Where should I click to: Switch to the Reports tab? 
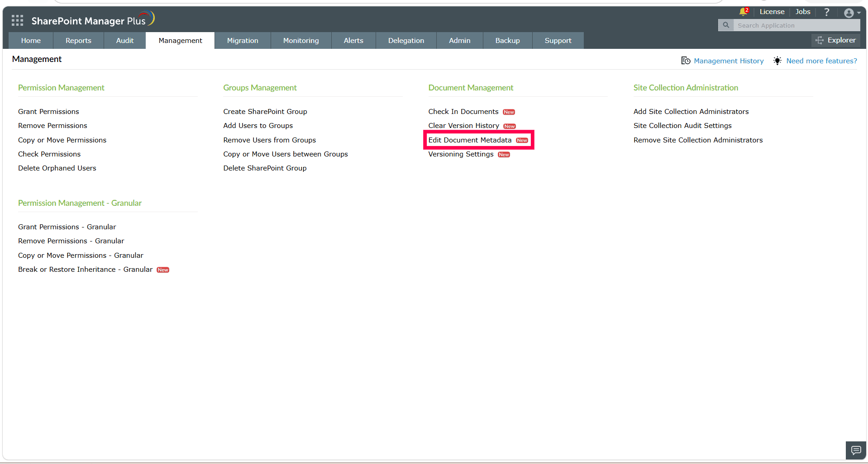(78, 40)
